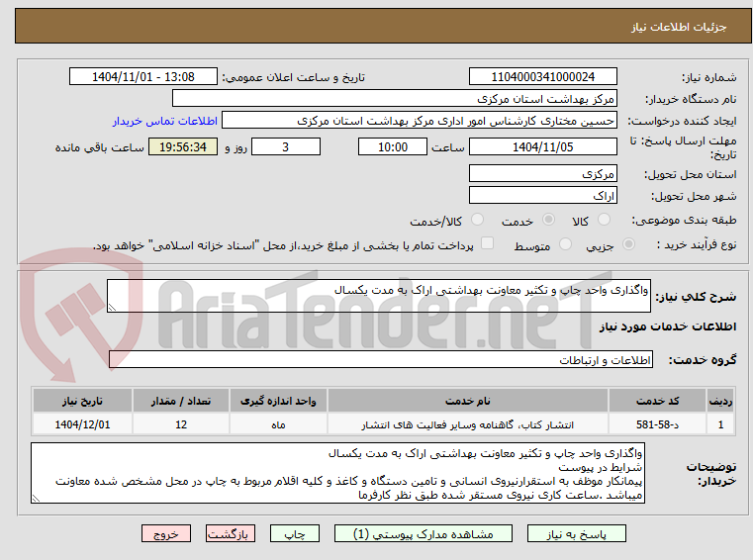Click service name cell 'انتشار کتاب، گاهنامه'

(468, 424)
